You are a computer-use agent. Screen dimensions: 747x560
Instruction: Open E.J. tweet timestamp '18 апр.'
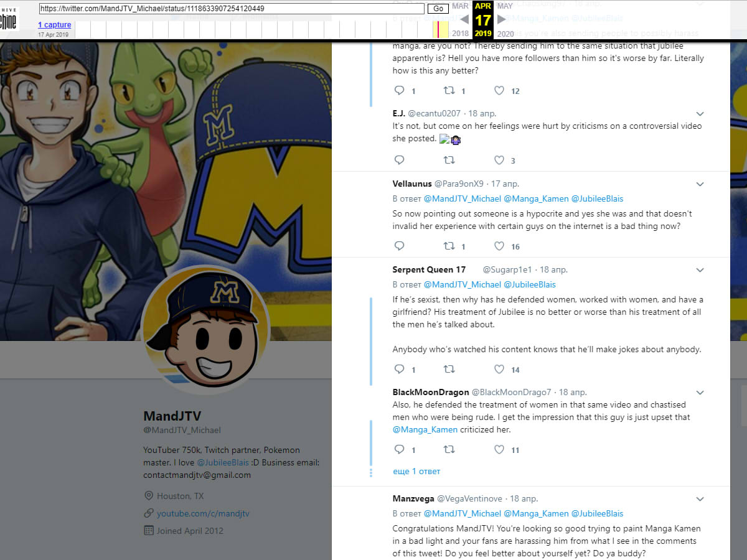[x=482, y=113]
